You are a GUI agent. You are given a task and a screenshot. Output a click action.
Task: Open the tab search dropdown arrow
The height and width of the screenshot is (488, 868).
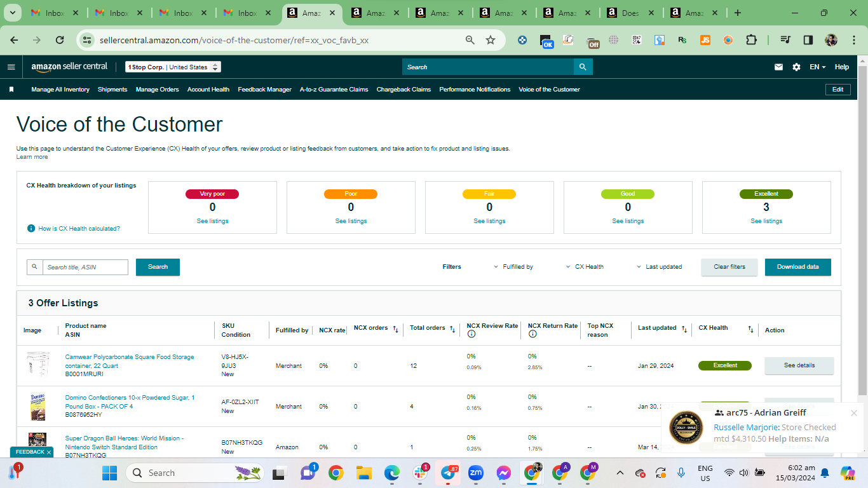(13, 13)
